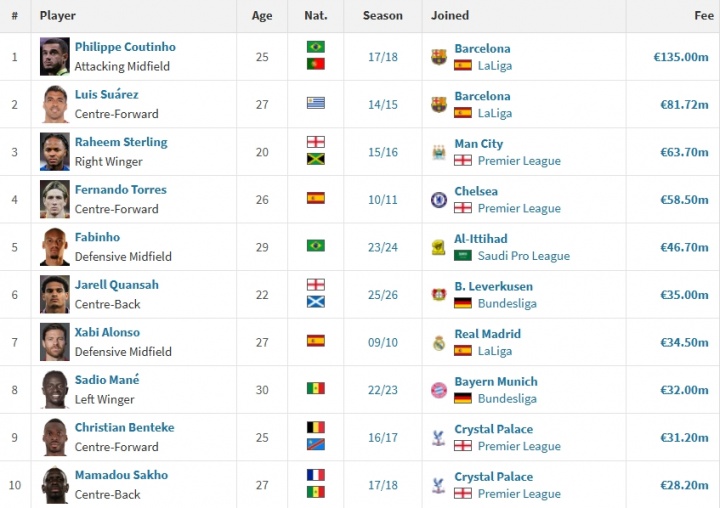Viewport: 720px width, 508px height.
Task: Sort the table by Fee column header
Action: [703, 16]
